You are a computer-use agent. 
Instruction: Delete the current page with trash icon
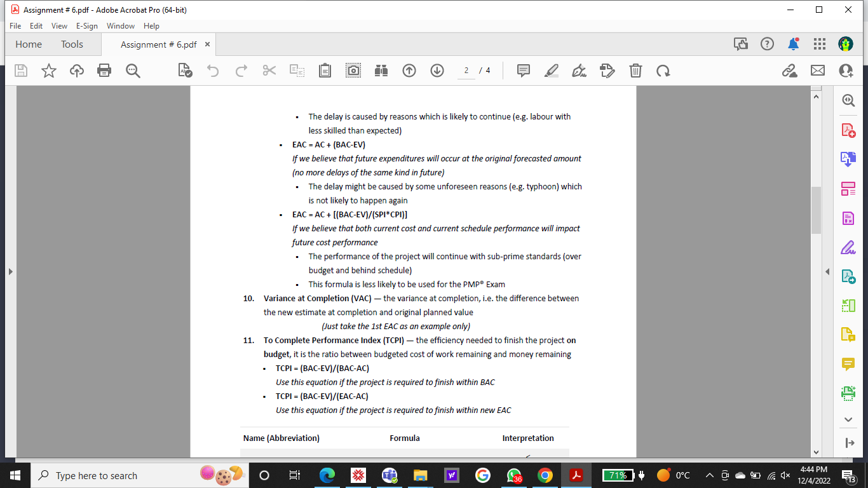[635, 70]
